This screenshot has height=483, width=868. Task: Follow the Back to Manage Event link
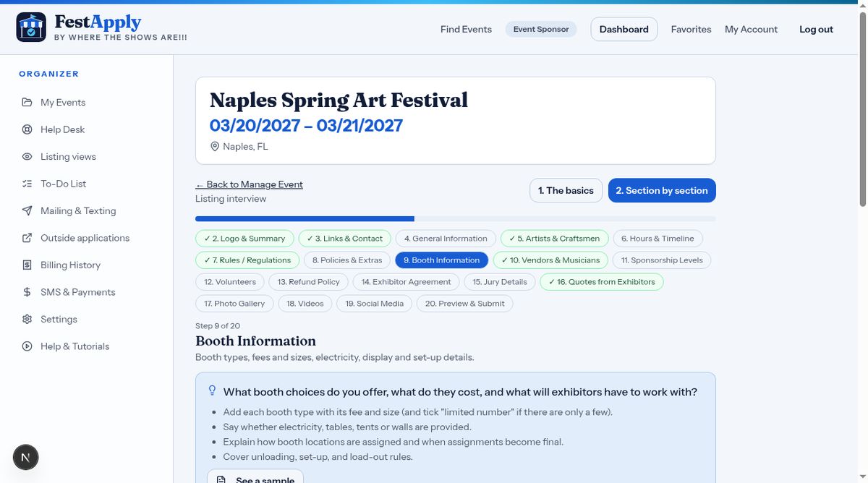[249, 184]
